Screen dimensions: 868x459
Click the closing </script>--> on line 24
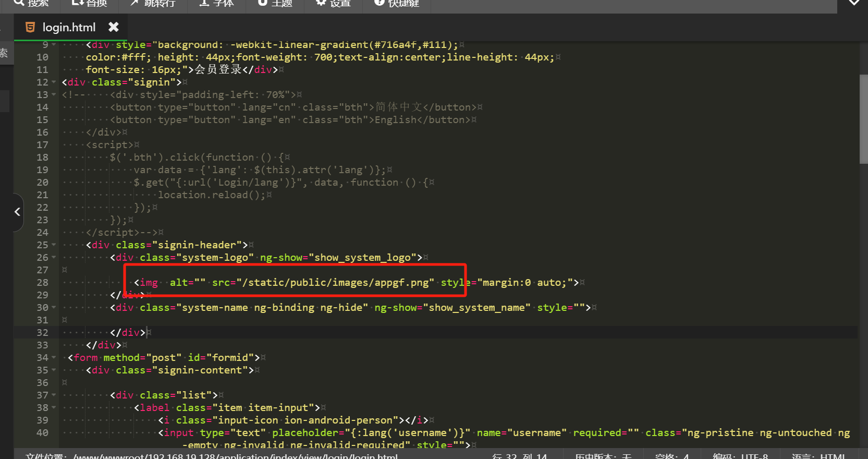coord(122,233)
